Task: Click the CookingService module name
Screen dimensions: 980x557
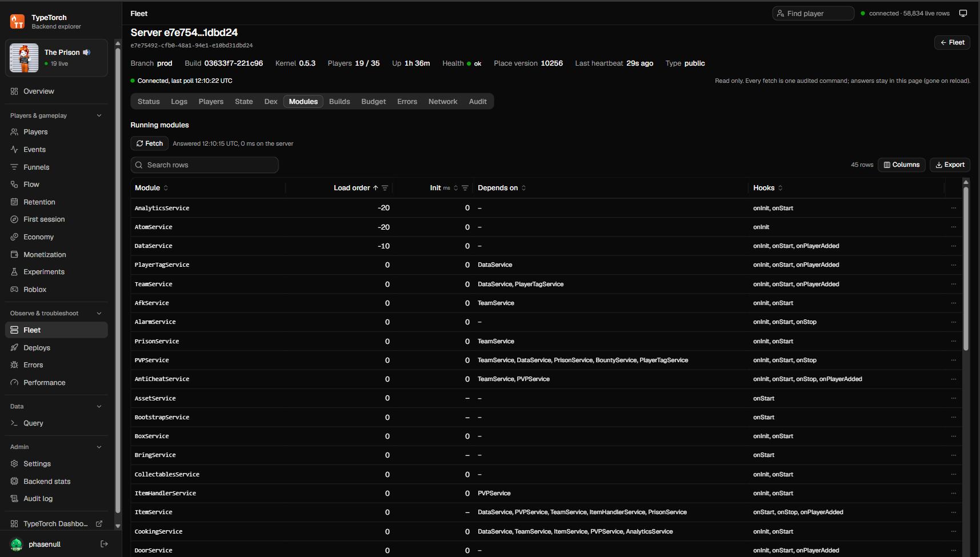Action: coord(158,532)
